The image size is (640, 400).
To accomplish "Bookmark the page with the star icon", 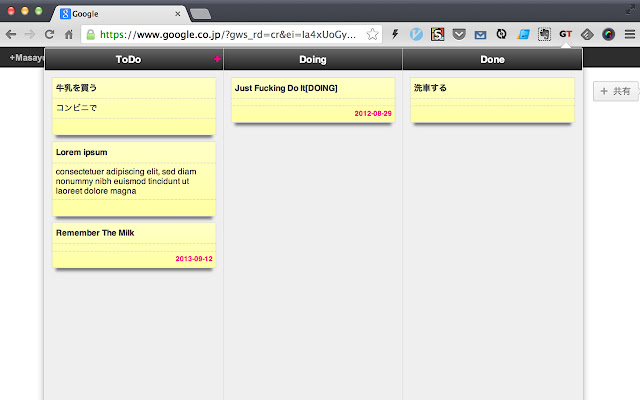I will click(372, 34).
